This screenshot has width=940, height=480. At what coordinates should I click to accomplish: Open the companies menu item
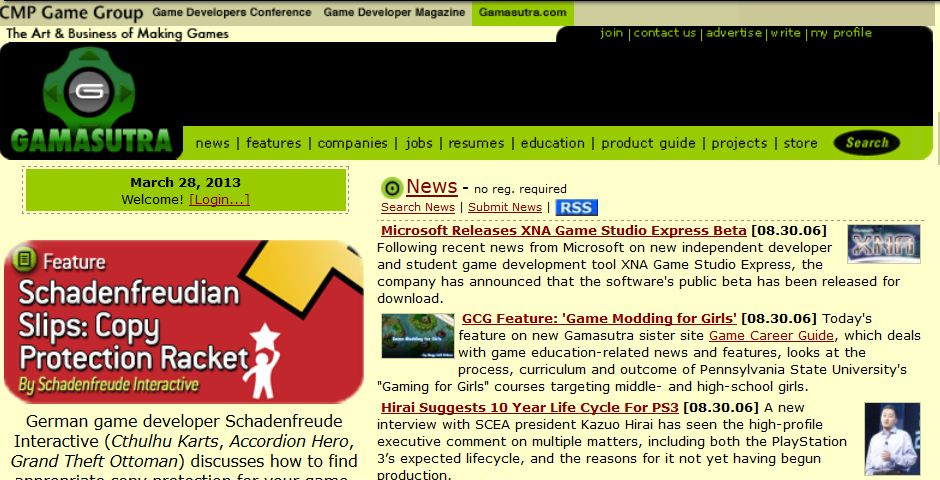352,143
